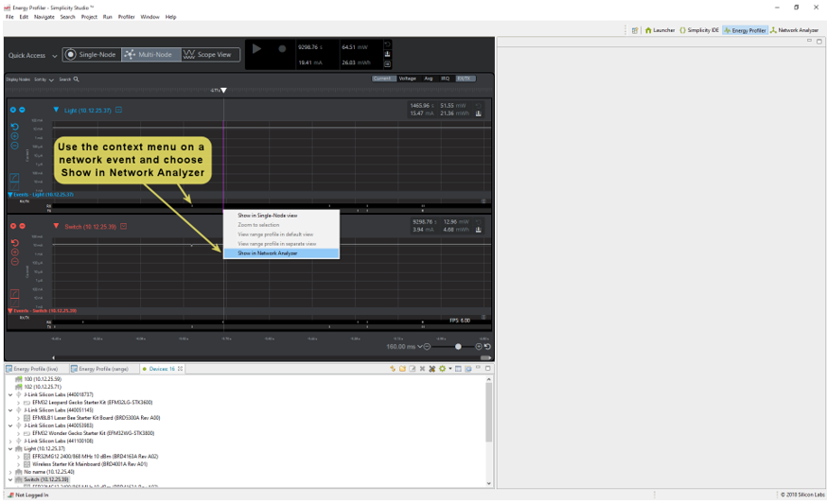Reset zoom on the Switch node graph
Screen dimensions: 827x504
pyautogui.click(x=15, y=242)
